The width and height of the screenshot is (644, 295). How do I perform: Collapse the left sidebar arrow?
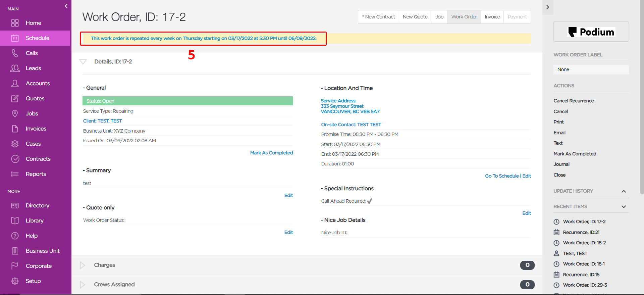66,6
